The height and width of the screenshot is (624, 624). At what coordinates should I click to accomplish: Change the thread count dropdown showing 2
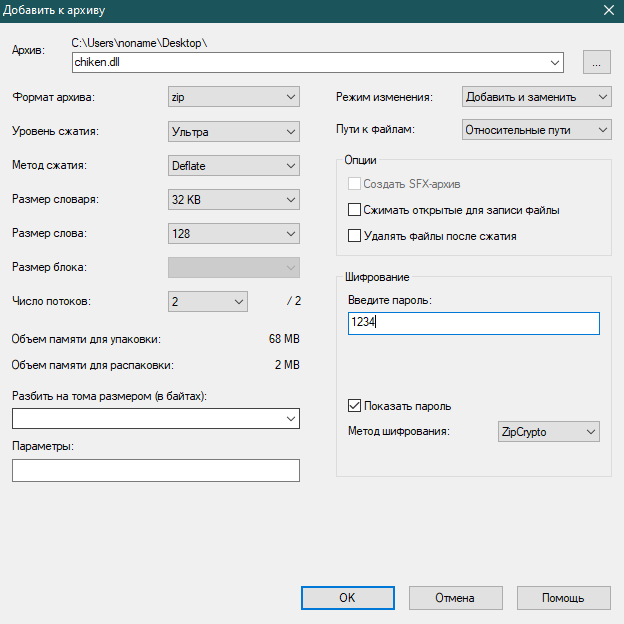207,301
